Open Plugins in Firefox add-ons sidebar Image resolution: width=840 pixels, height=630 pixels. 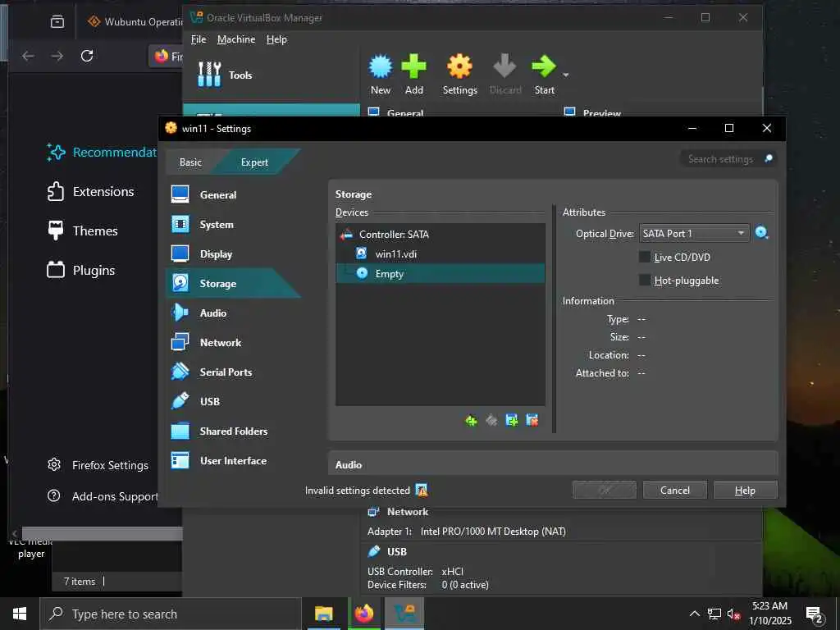(81, 270)
